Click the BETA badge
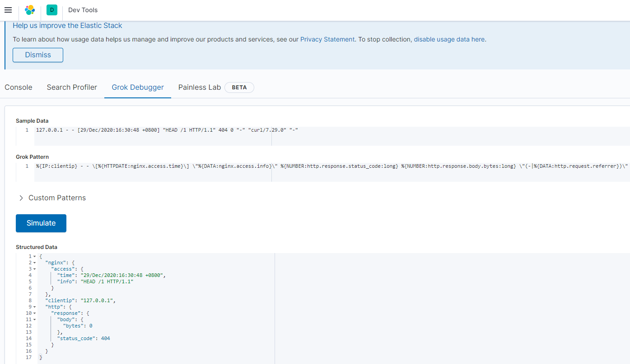 tap(239, 88)
